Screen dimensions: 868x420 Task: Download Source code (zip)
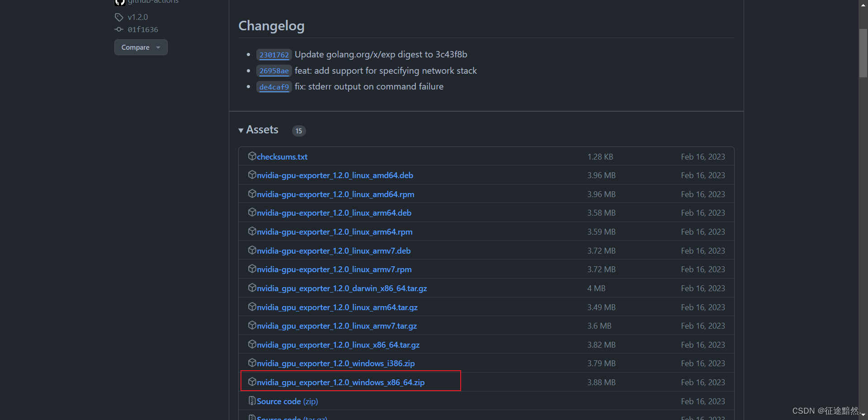click(x=287, y=401)
